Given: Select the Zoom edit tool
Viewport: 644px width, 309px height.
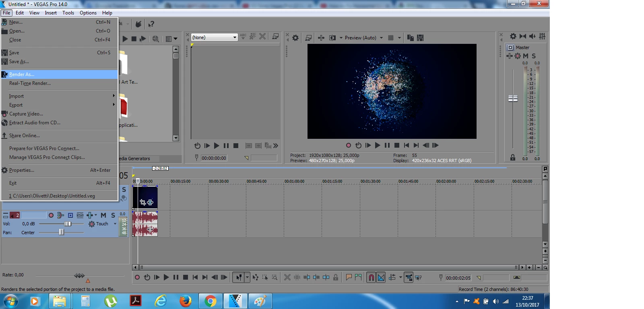Looking at the screenshot, I should tap(275, 277).
